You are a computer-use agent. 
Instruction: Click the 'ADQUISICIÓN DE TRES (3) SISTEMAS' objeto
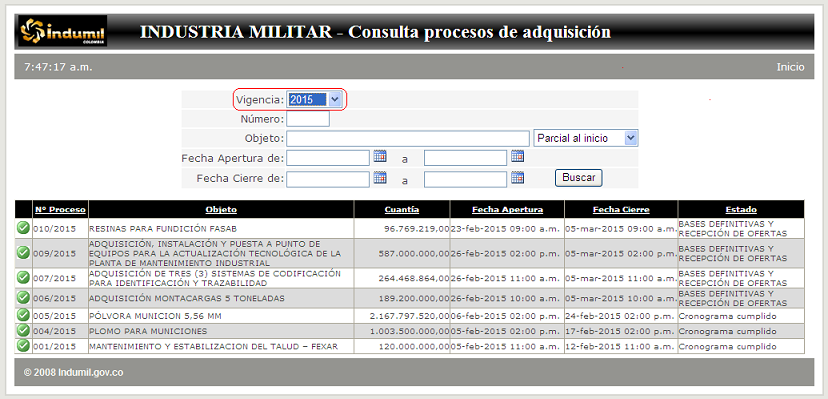tap(215, 278)
